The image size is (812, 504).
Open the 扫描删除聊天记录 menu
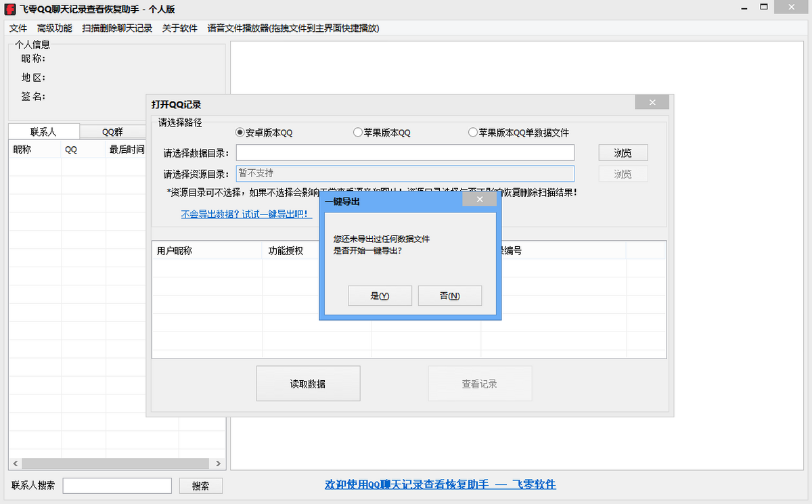(117, 28)
